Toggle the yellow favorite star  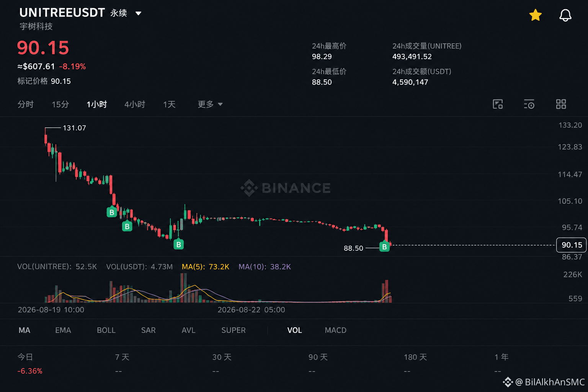click(535, 15)
